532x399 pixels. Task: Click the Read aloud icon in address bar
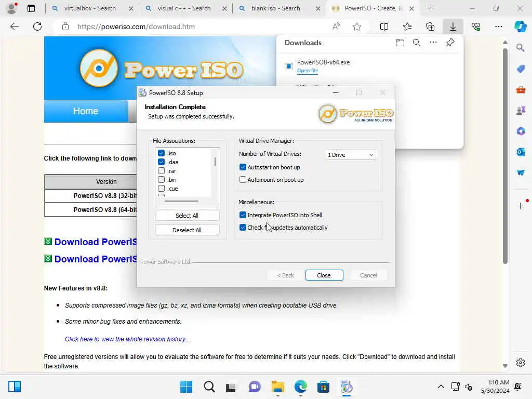click(x=336, y=26)
